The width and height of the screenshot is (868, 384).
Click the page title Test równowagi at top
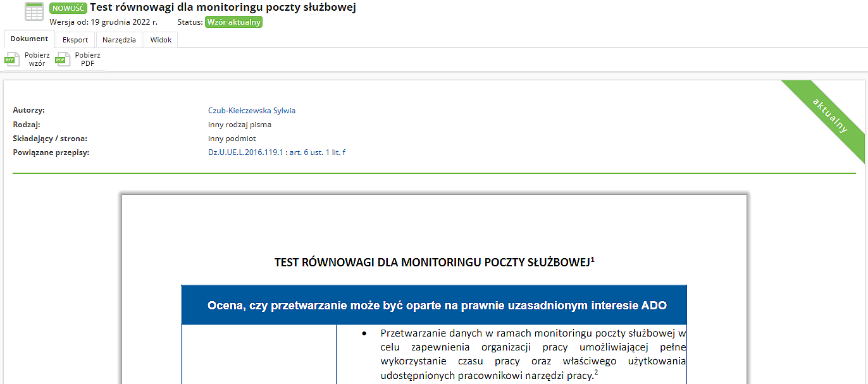[223, 8]
